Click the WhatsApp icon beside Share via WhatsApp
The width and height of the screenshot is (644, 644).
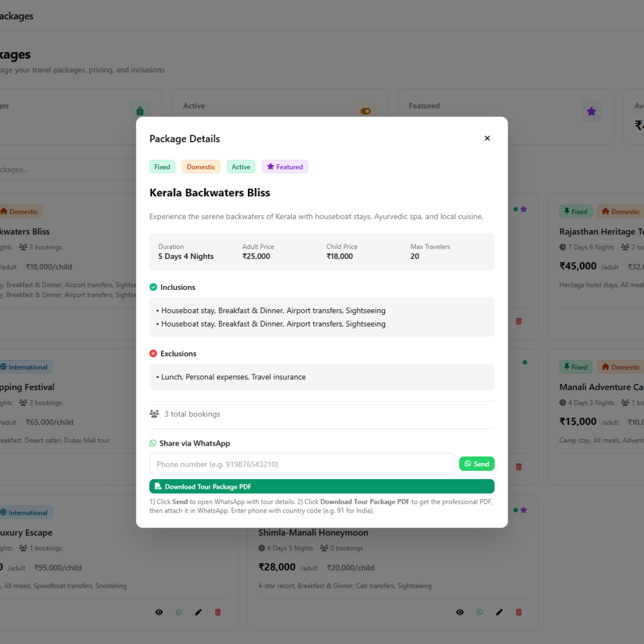(153, 443)
